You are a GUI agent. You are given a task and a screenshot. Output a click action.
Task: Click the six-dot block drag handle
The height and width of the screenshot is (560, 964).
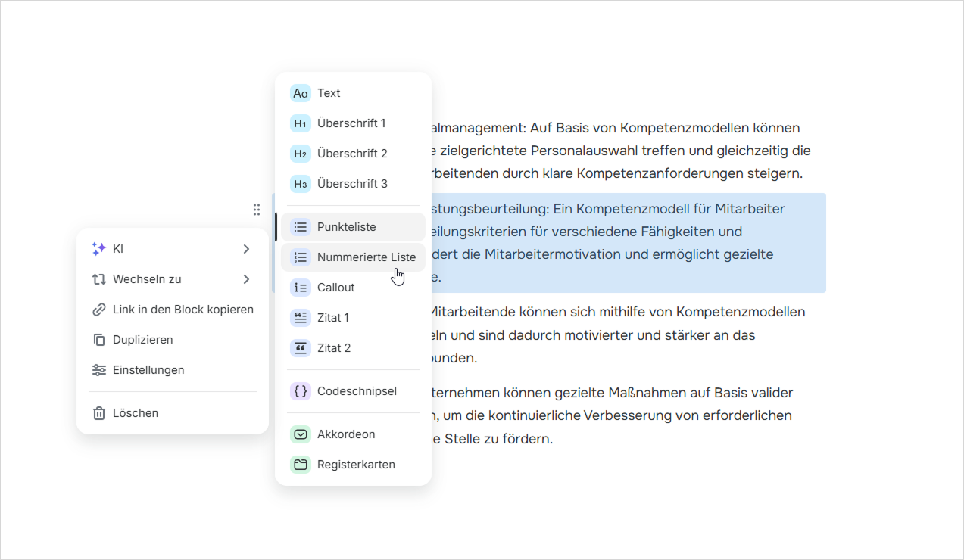pyautogui.click(x=257, y=210)
